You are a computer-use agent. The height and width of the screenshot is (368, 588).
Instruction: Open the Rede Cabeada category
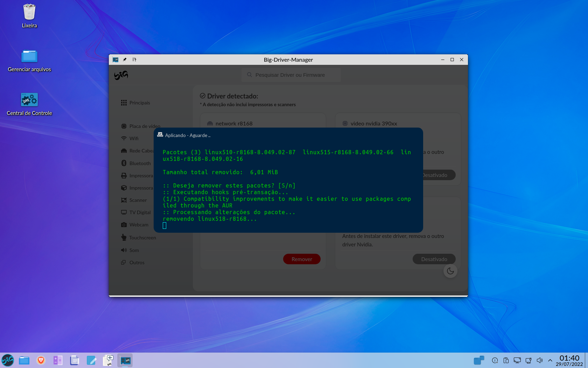137,151
